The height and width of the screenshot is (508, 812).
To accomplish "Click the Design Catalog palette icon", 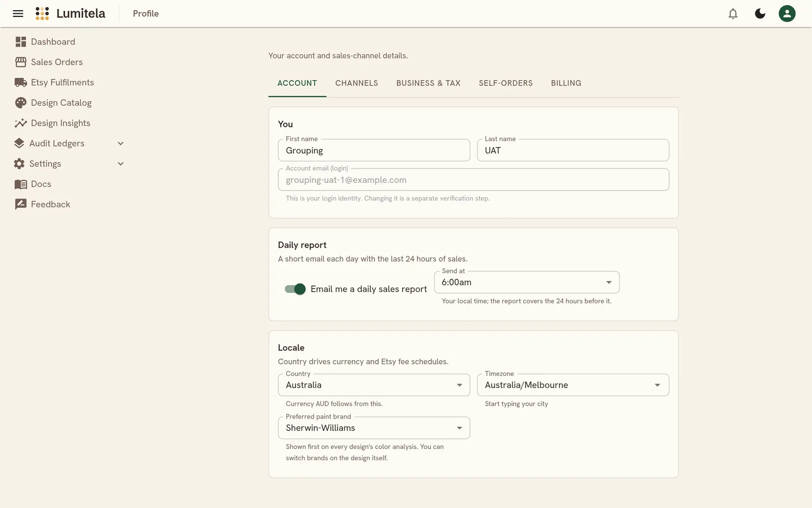I will point(21,103).
